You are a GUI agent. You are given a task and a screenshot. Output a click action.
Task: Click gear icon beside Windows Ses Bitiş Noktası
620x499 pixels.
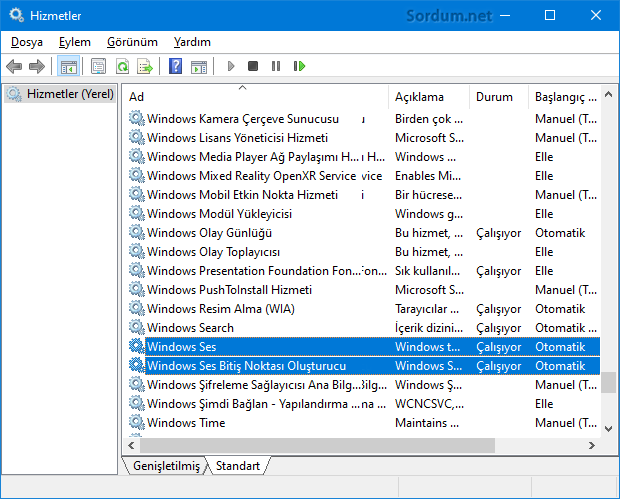(137, 365)
